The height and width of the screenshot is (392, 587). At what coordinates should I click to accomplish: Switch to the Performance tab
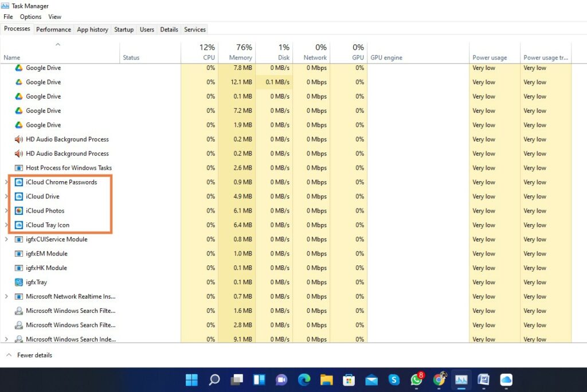[x=53, y=30]
